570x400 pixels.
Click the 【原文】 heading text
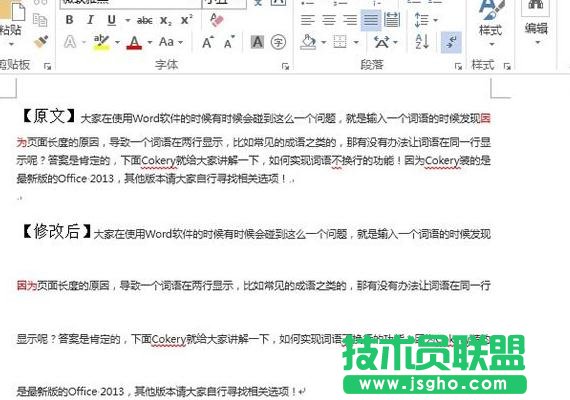(48, 116)
